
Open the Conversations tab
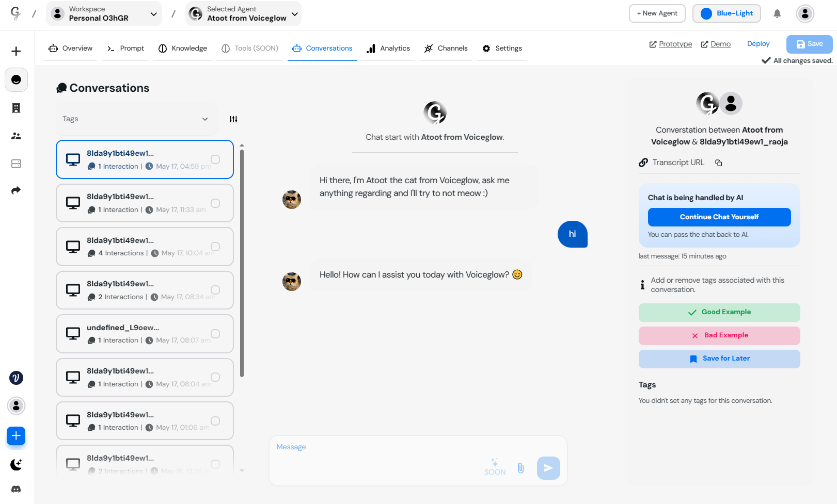[322, 48]
